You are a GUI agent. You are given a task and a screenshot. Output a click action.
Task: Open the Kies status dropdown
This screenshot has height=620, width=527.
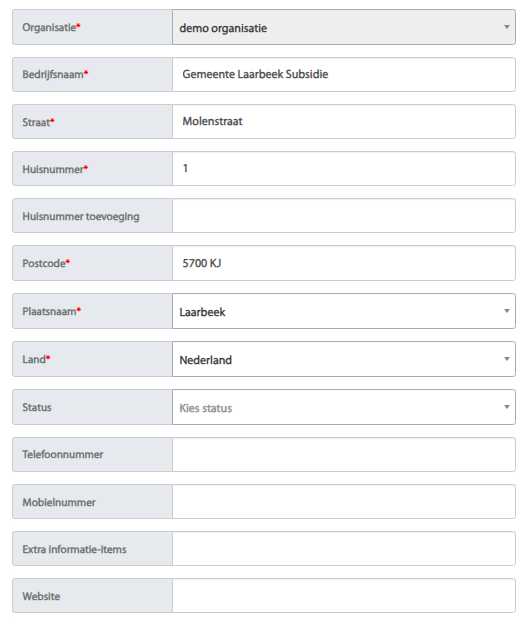coord(344,407)
